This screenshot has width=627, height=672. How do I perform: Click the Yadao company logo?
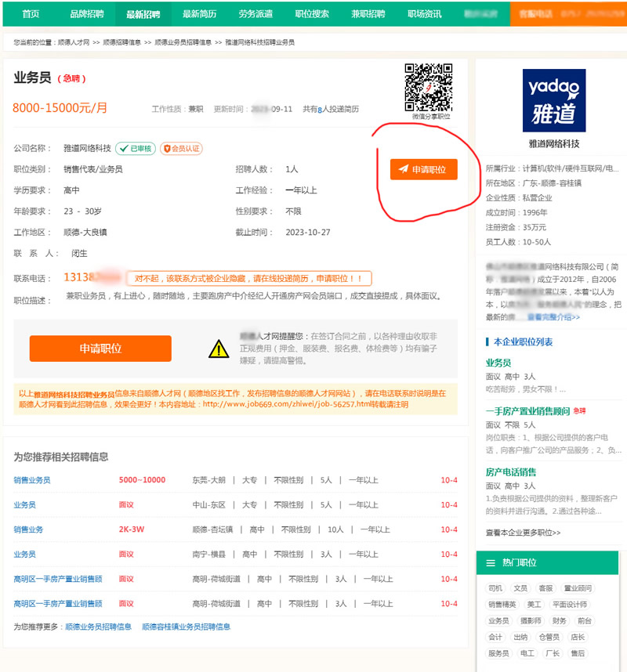(x=553, y=99)
